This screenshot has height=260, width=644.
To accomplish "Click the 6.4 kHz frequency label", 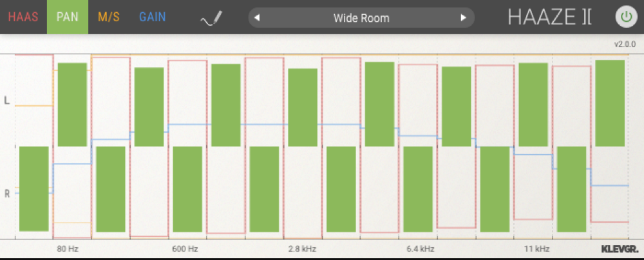I will [421, 248].
